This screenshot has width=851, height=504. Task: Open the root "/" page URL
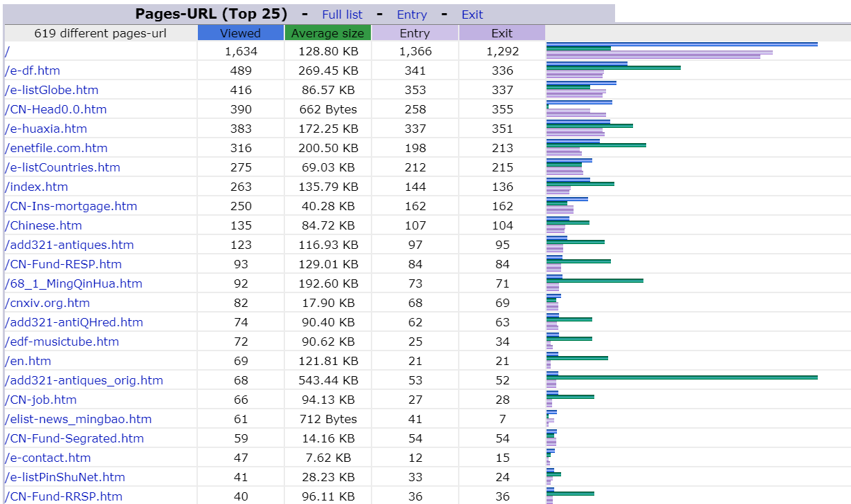click(7, 51)
